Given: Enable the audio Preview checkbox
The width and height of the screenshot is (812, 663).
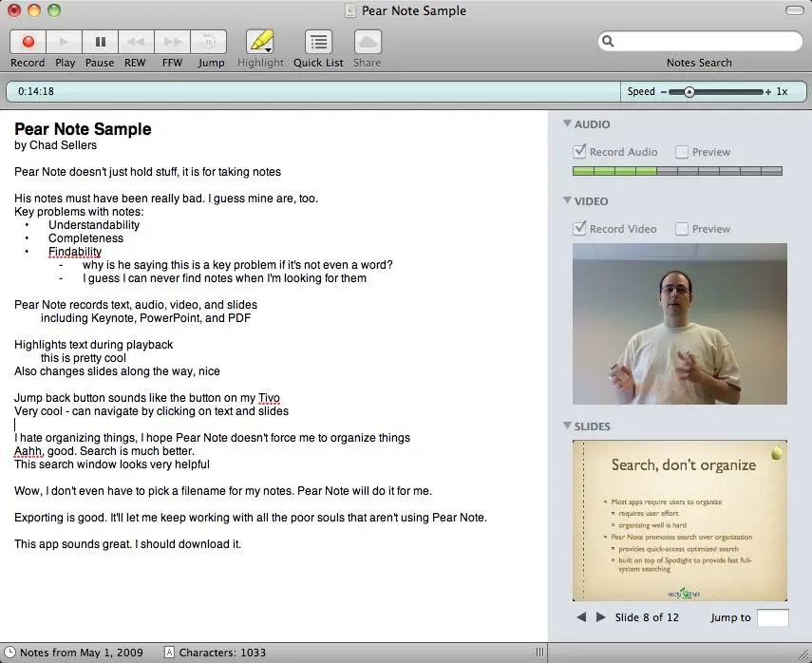Looking at the screenshot, I should tap(682, 152).
